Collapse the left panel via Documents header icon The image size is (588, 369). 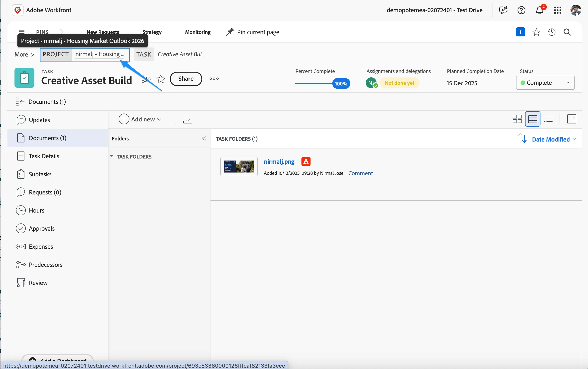[x=20, y=102]
